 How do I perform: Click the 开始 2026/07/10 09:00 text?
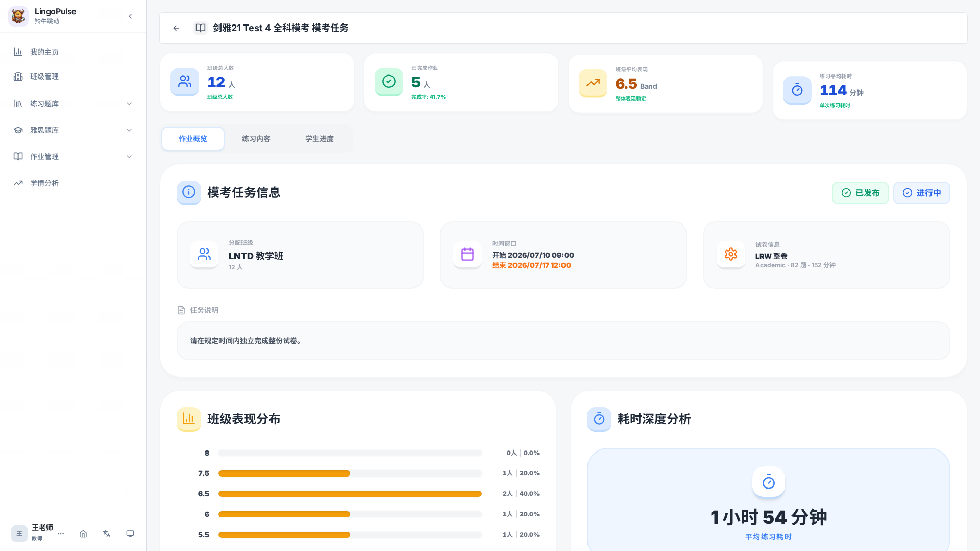coord(533,255)
